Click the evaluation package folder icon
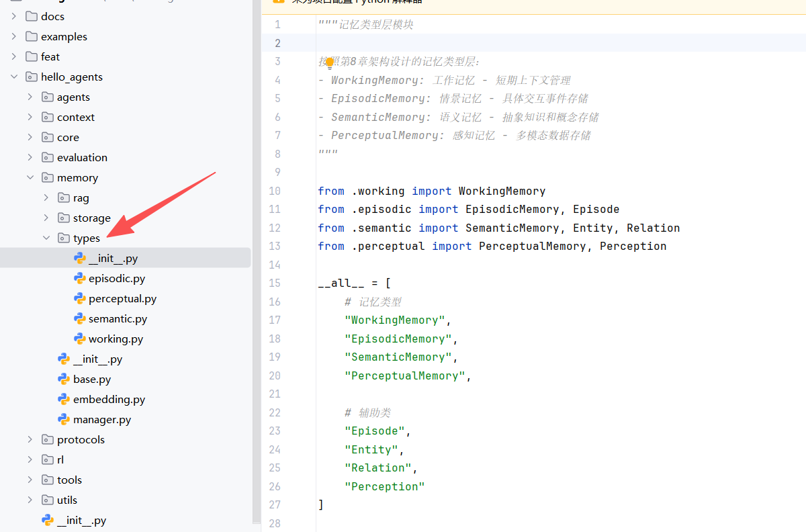Image resolution: width=806 pixels, height=532 pixels. 48,157
